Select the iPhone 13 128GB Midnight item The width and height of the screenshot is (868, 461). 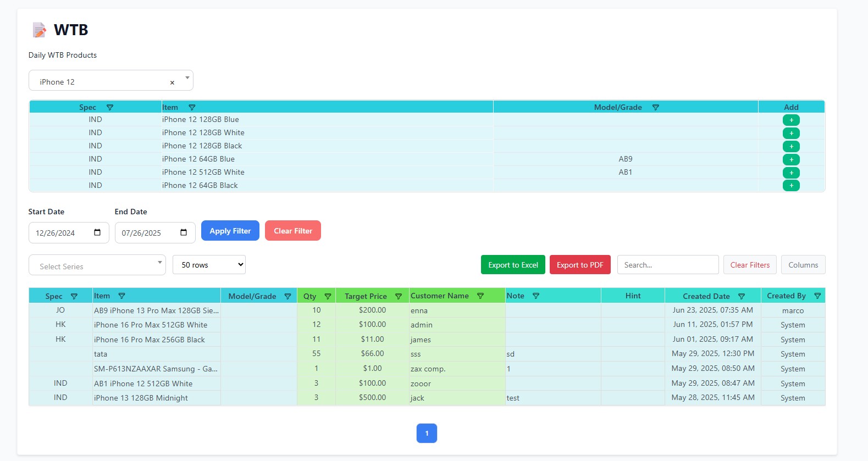point(156,398)
